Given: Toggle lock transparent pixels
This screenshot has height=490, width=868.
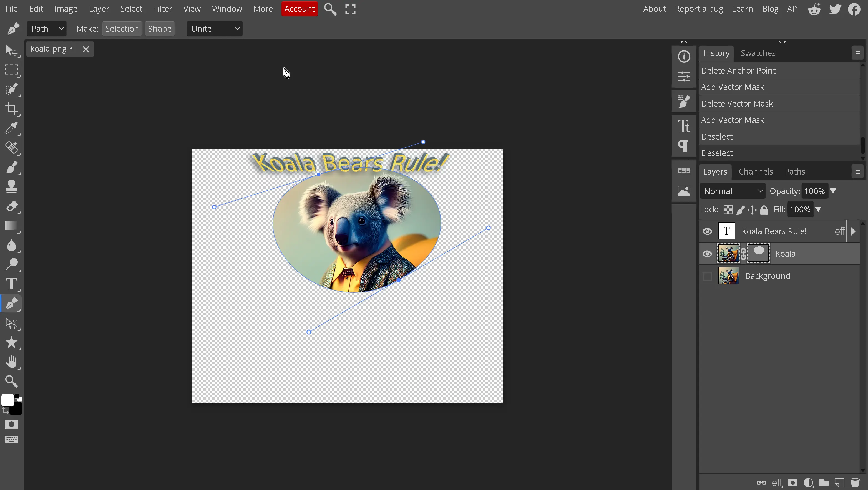Looking at the screenshot, I should (x=728, y=210).
